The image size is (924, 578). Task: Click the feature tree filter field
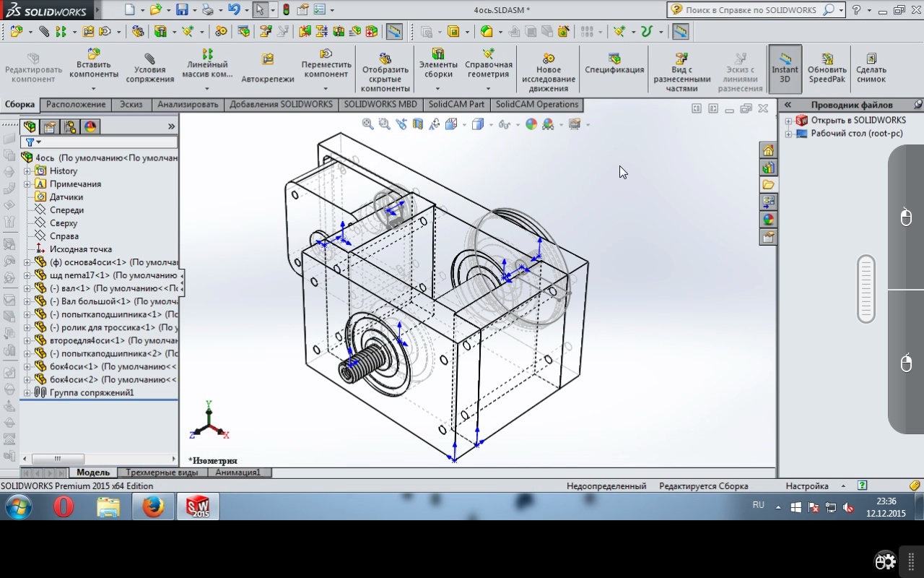tap(100, 142)
